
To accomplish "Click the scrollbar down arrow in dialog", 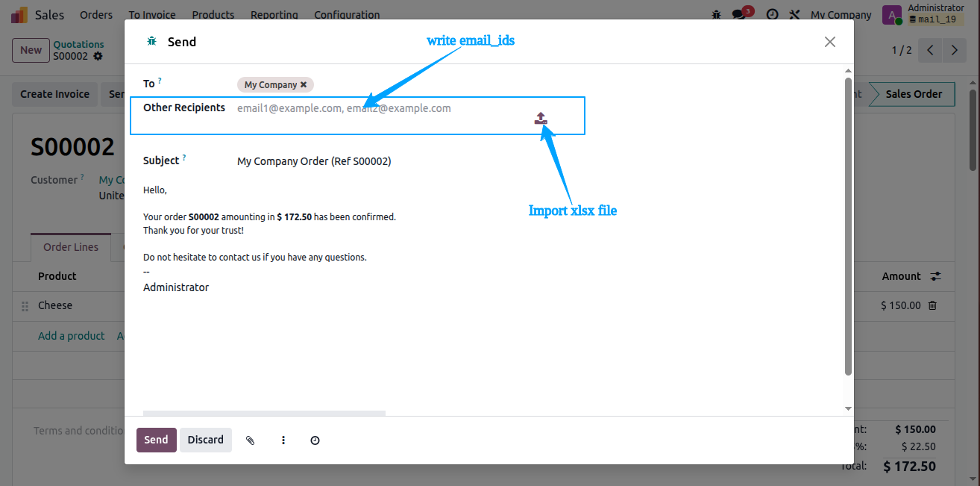I will coord(848,408).
